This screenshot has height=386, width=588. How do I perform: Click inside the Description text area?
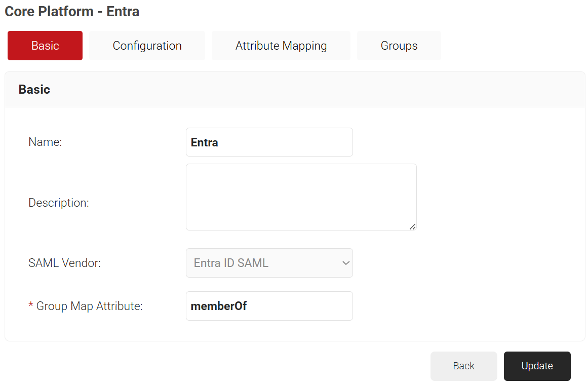coord(301,197)
